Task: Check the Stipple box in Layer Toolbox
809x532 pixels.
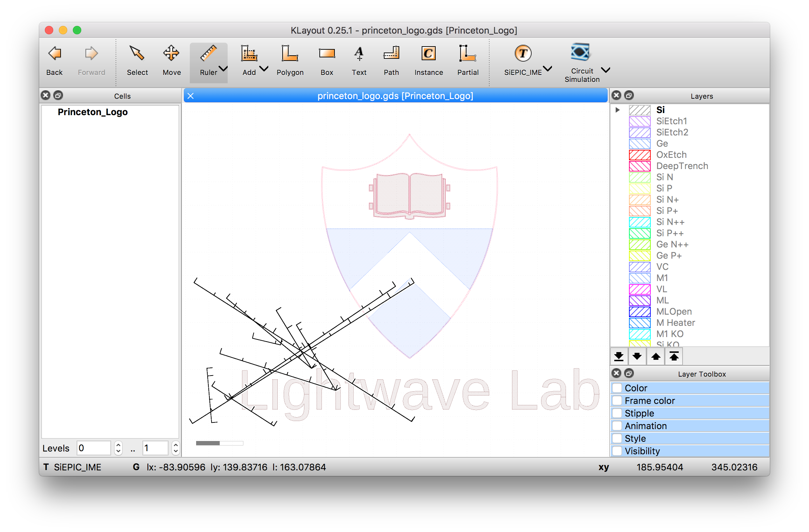Action: pos(617,413)
